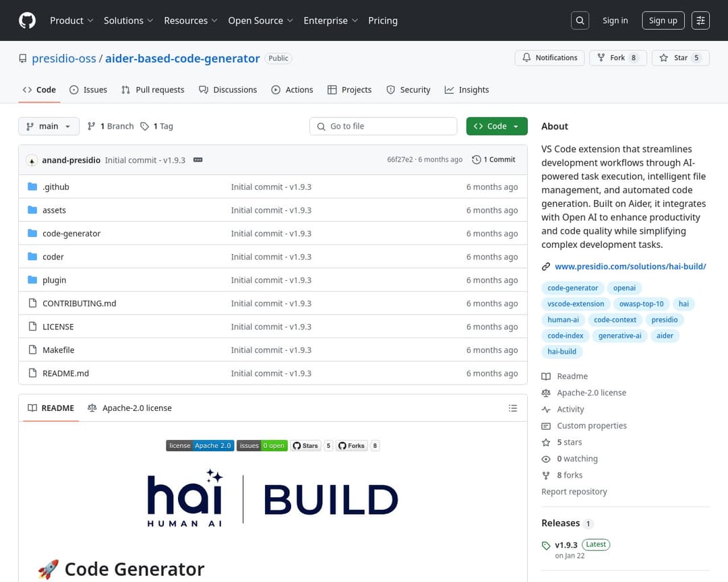Image resolution: width=728 pixels, height=582 pixels.
Task: Open the Projects tab
Action: tap(349, 90)
